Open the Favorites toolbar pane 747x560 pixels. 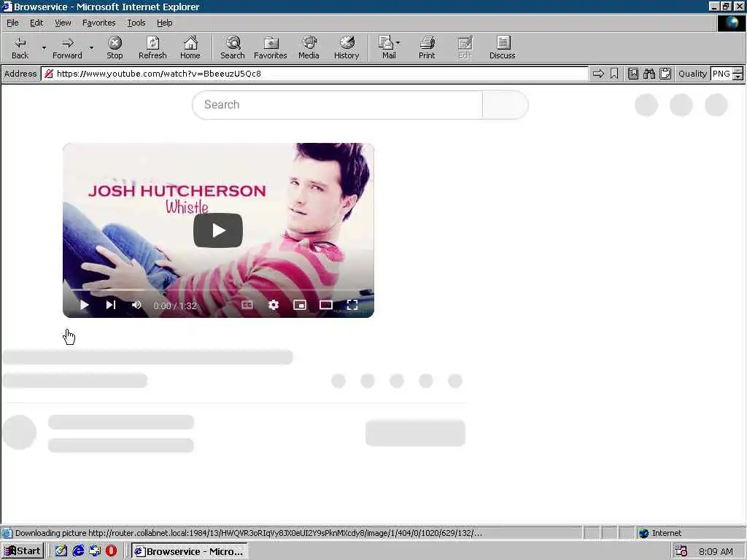pos(270,47)
